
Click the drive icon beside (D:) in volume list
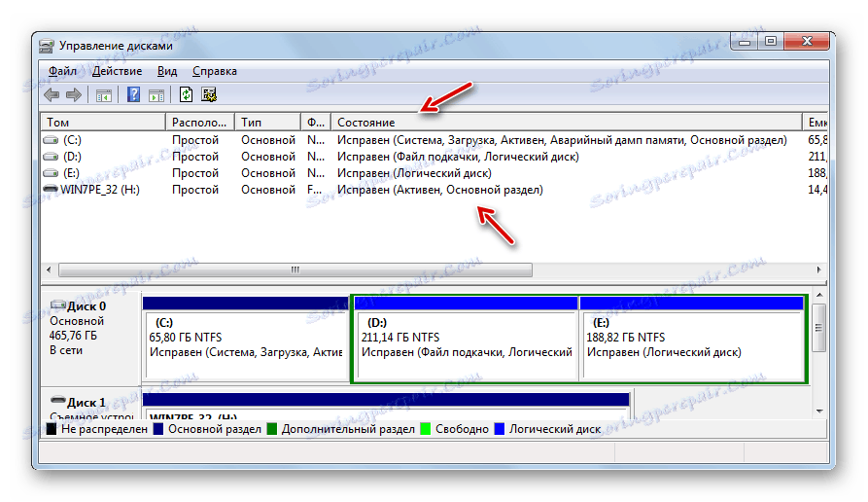point(51,157)
